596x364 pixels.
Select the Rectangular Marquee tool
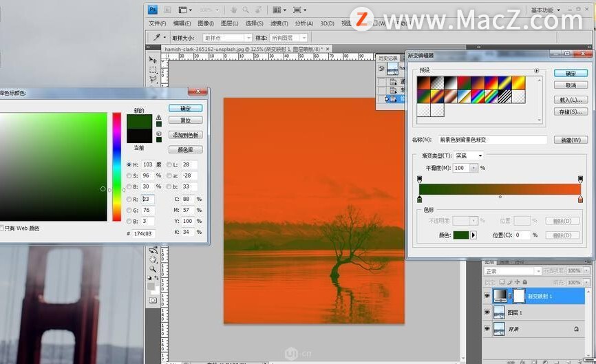(153, 69)
